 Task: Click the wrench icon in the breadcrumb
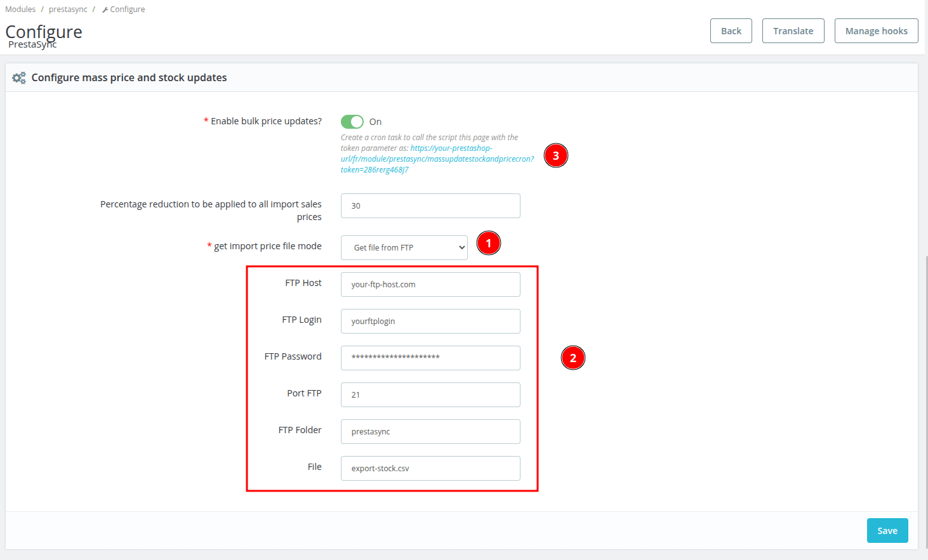tap(105, 10)
